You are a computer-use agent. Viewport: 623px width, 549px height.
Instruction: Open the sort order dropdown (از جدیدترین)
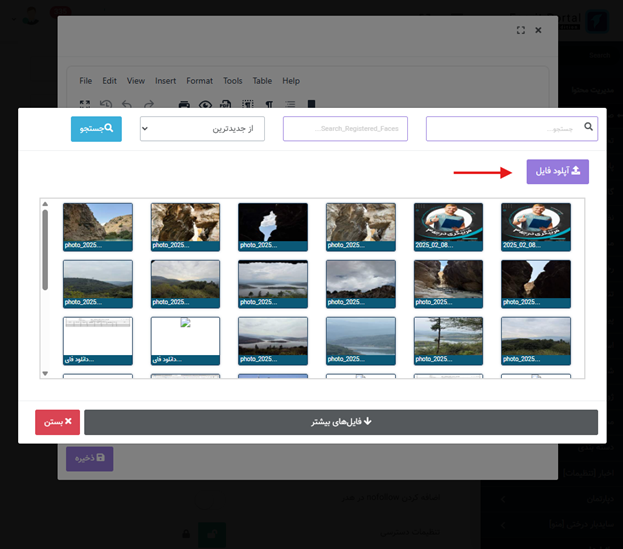(202, 129)
